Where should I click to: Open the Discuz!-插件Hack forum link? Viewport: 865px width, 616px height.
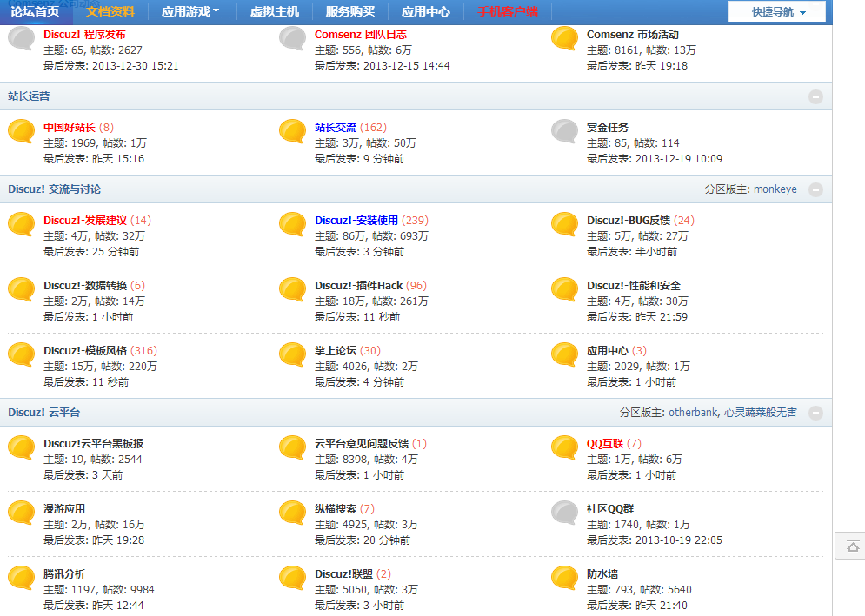(x=358, y=286)
